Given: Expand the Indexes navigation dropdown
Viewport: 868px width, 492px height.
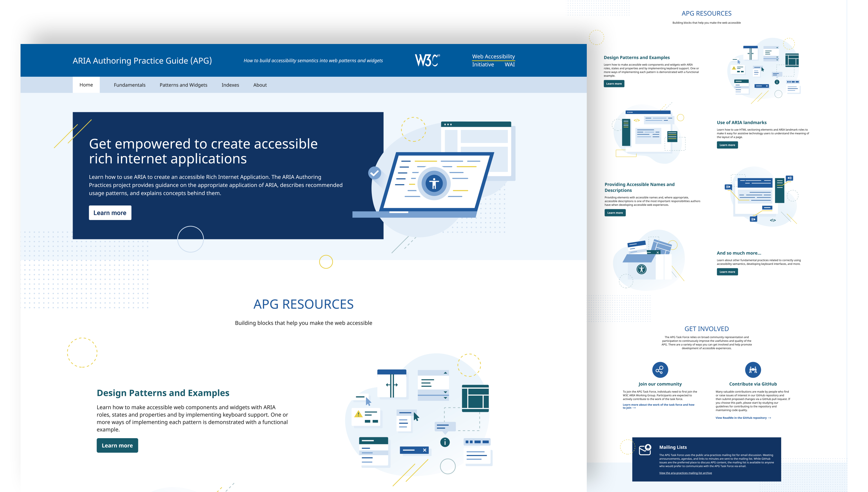Looking at the screenshot, I should [x=230, y=84].
